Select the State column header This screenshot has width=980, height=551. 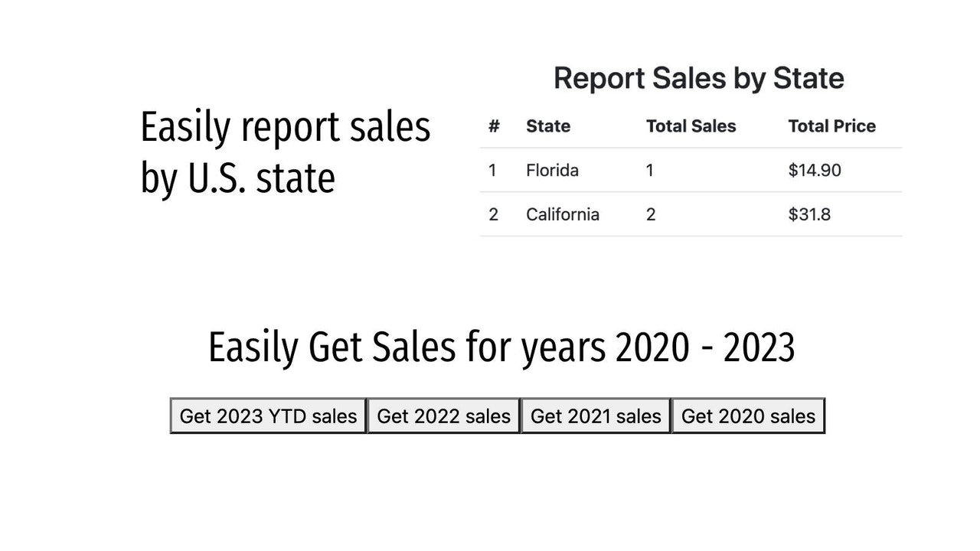coord(547,126)
